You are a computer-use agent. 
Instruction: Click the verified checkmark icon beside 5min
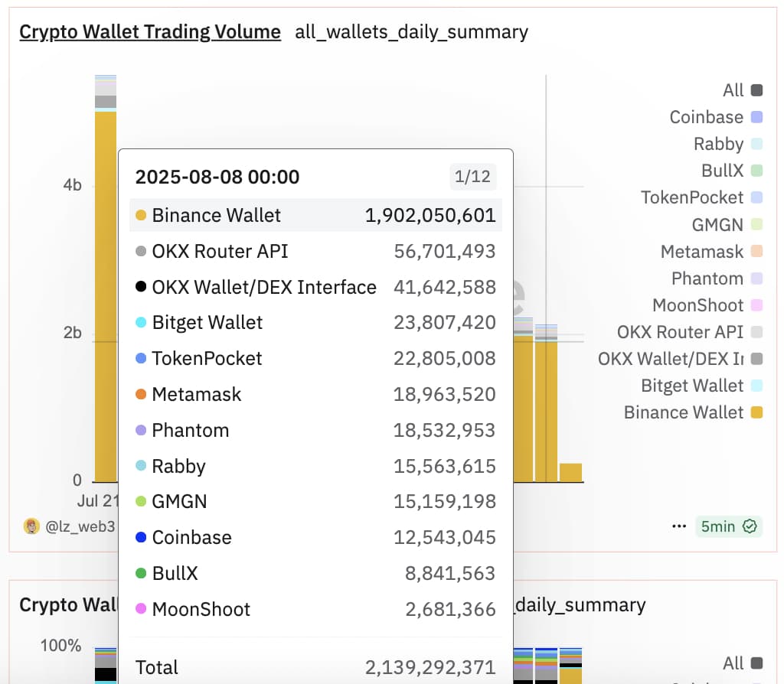click(750, 526)
